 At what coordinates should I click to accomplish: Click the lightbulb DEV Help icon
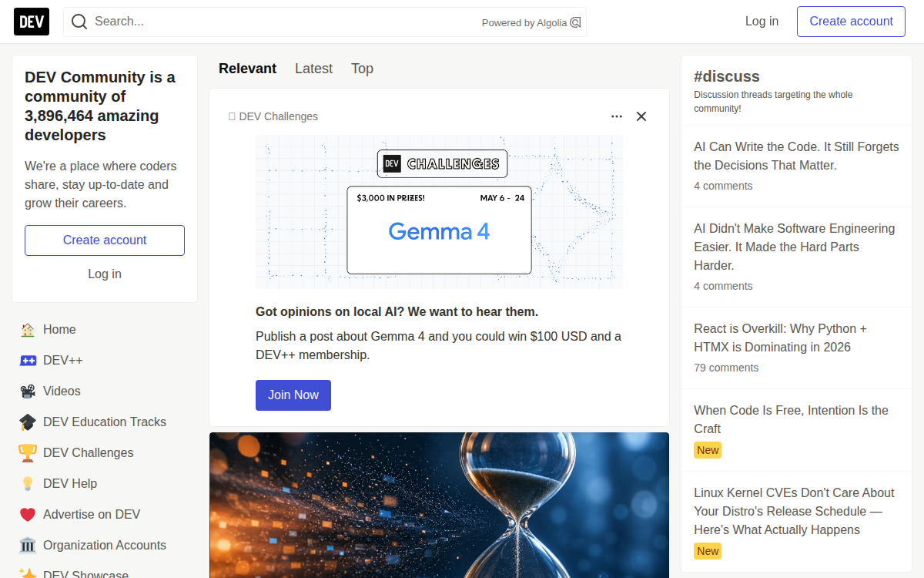(x=28, y=484)
